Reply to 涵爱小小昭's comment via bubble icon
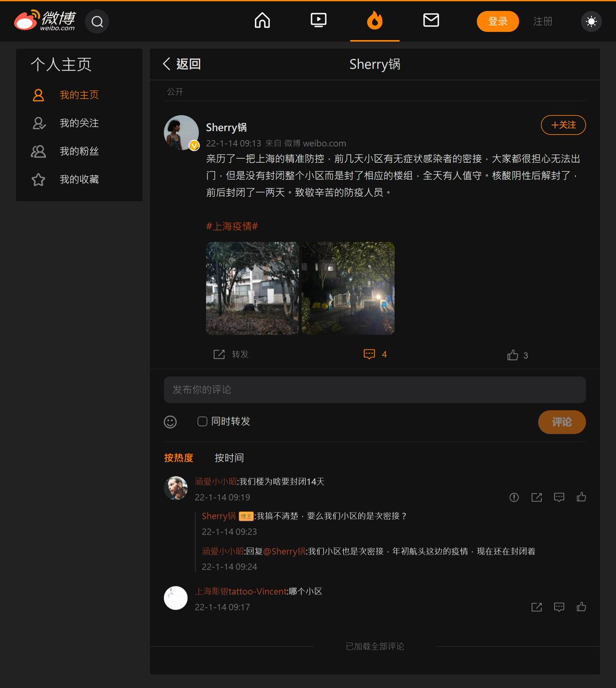The image size is (616, 688). pos(559,497)
